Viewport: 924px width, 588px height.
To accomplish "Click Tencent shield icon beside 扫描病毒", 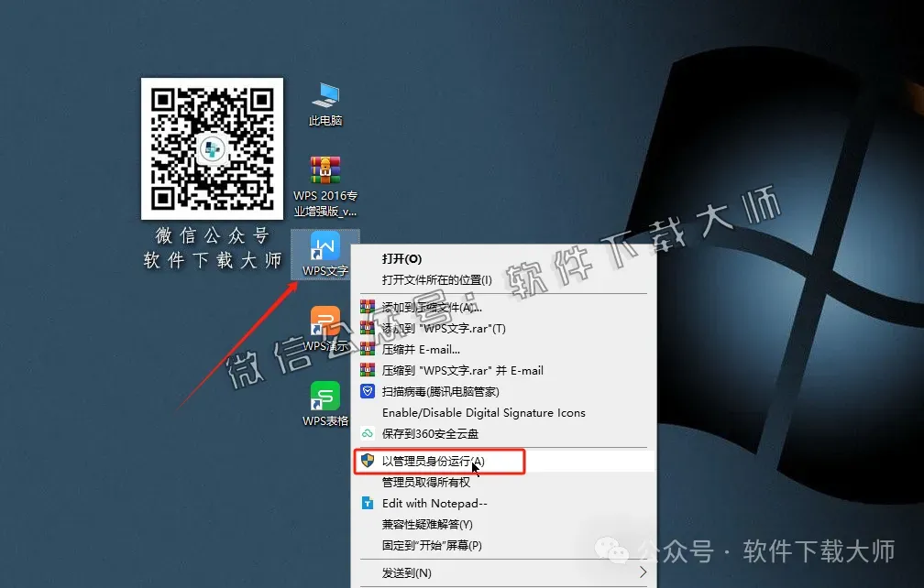I will [368, 391].
